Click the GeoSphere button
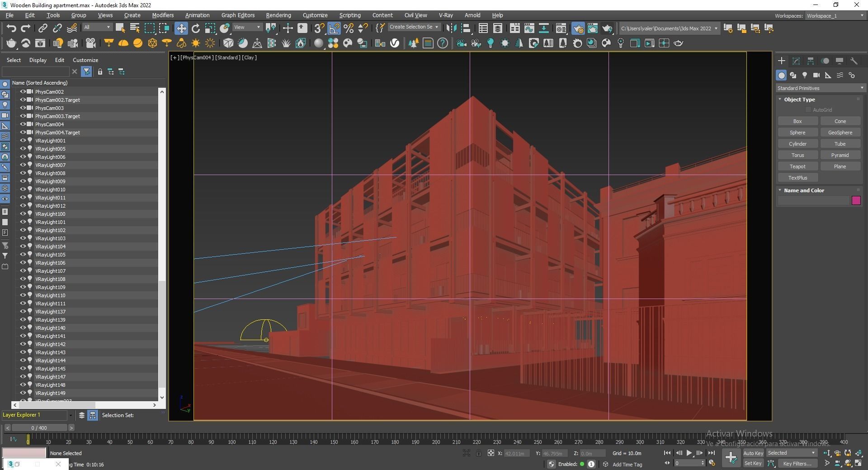 840,133
